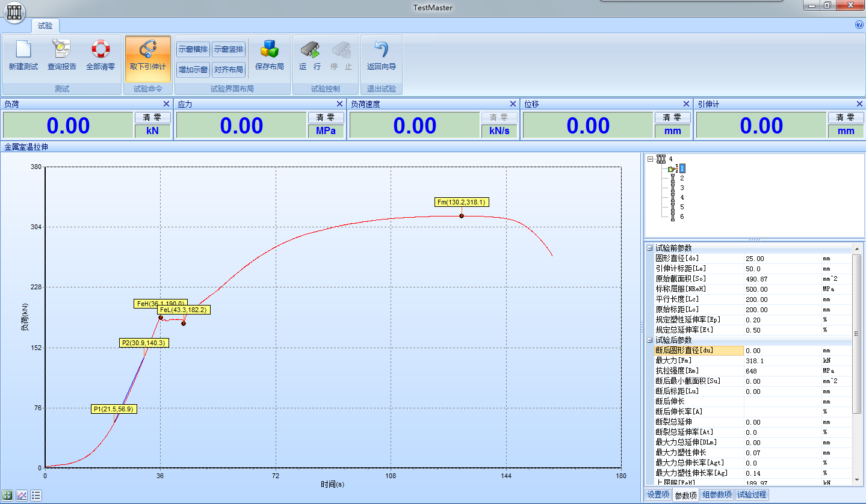Open 查询报告 report query
This screenshot has width=866, height=504.
click(x=61, y=49)
